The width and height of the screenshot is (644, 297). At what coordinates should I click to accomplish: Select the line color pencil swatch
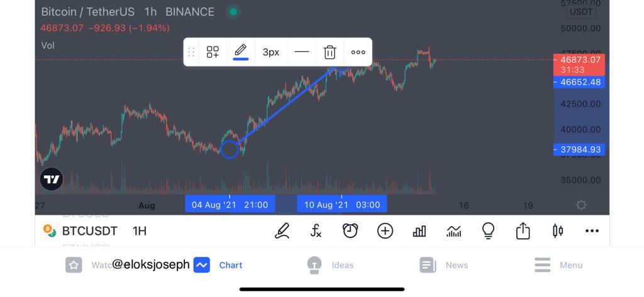pyautogui.click(x=241, y=52)
